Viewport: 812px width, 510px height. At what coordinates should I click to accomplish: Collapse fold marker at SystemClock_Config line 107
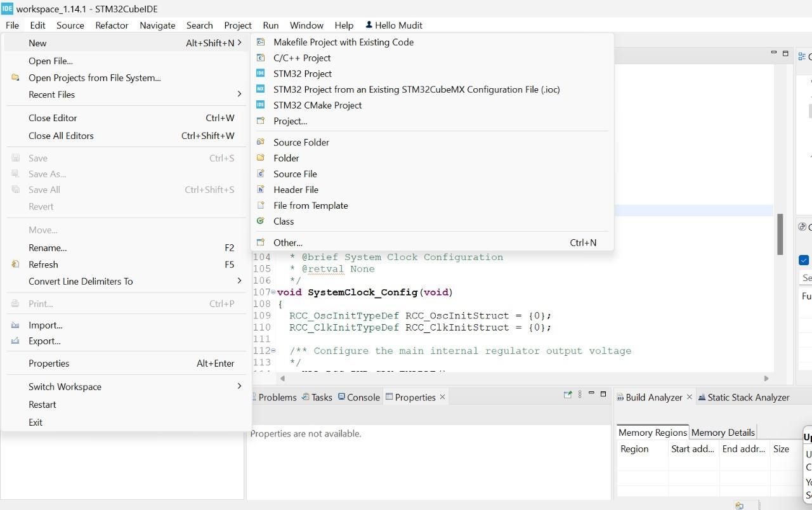click(x=273, y=292)
